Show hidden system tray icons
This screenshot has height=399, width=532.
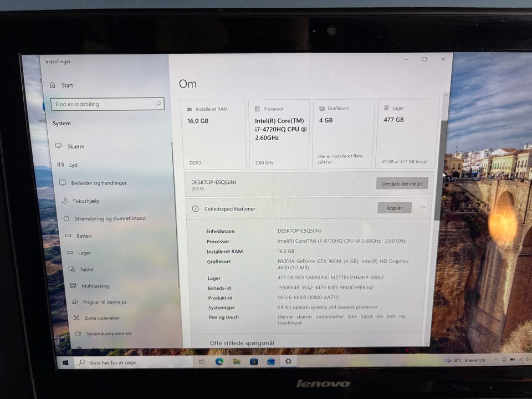(495, 360)
